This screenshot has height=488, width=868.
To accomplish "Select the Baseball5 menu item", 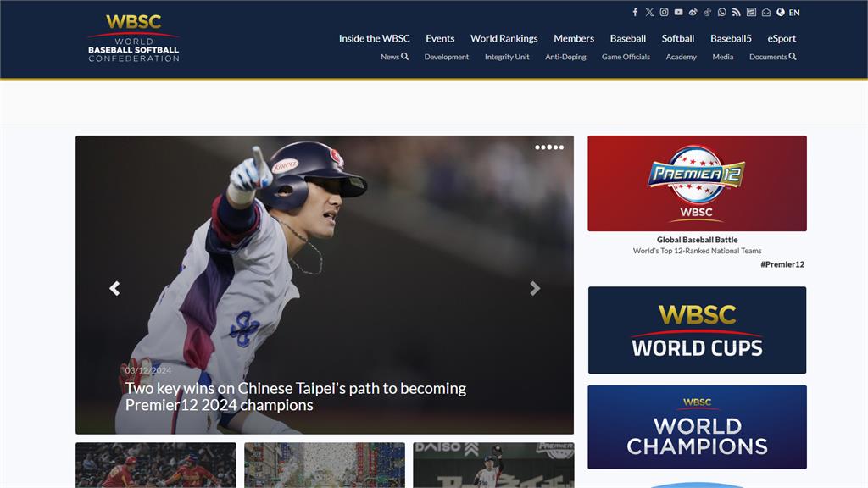I will click(x=731, y=38).
